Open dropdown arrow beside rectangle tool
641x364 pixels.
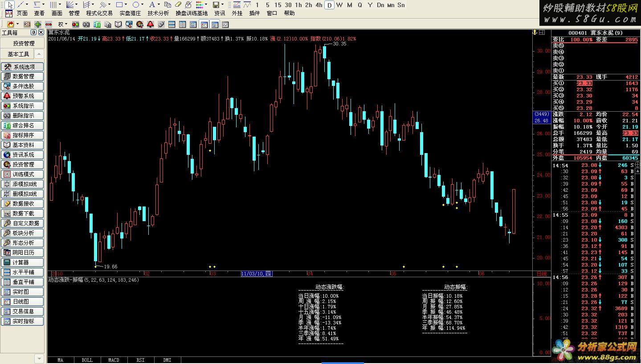point(126,5)
